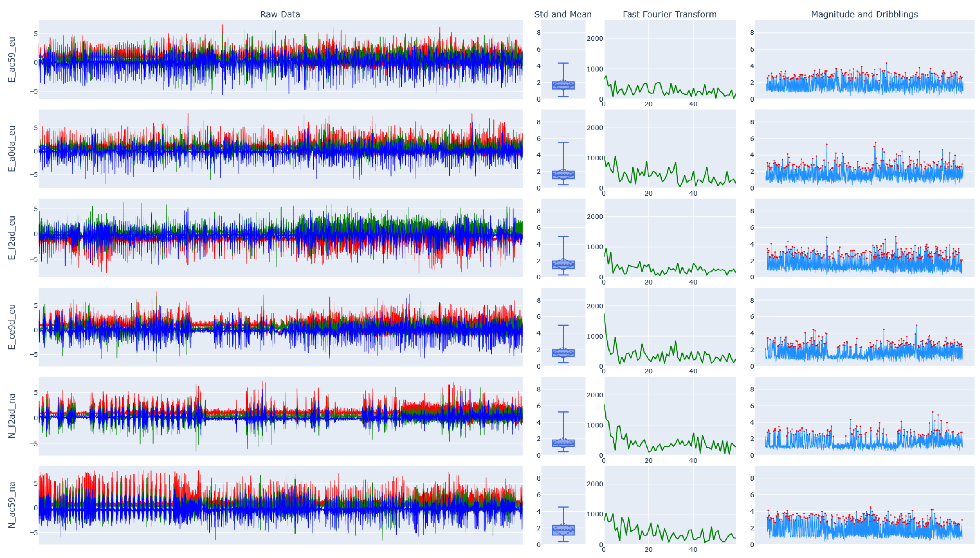Screen dimensions: 980x558
Task: Click the magnitude plot for N_ac59_na
Action: click(x=864, y=505)
